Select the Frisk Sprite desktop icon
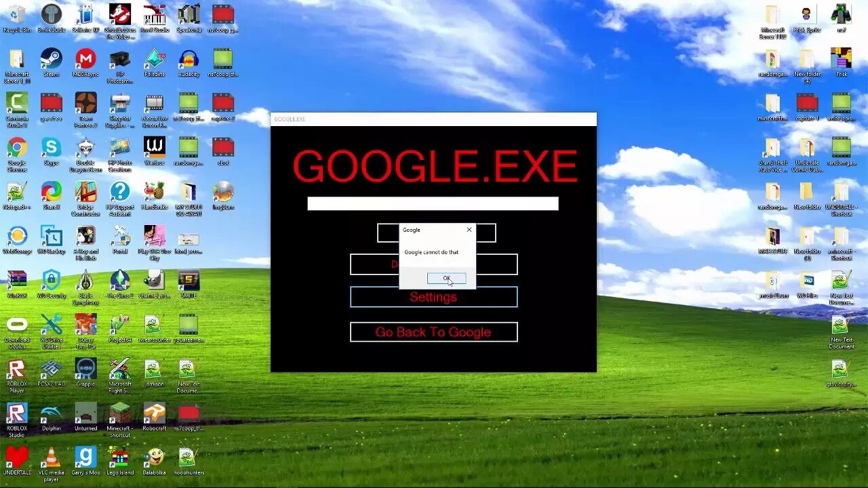Image resolution: width=868 pixels, height=488 pixels. (807, 19)
